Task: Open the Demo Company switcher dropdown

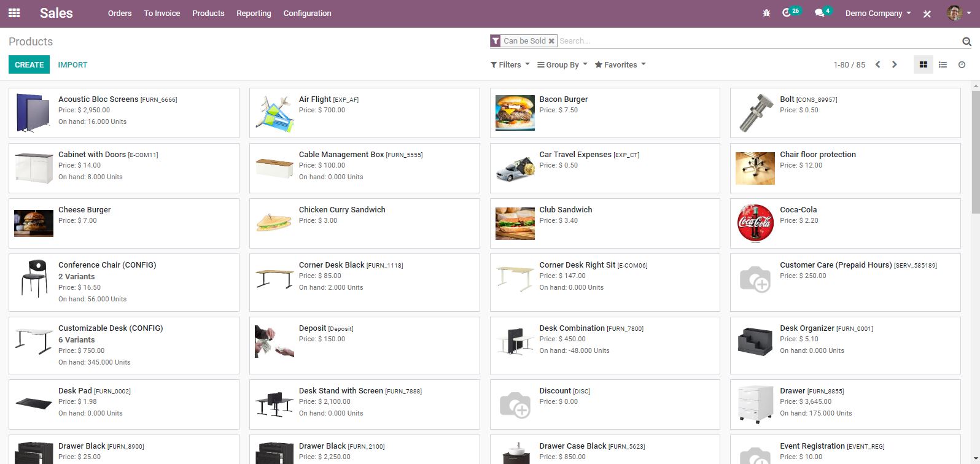Action: (x=877, y=13)
